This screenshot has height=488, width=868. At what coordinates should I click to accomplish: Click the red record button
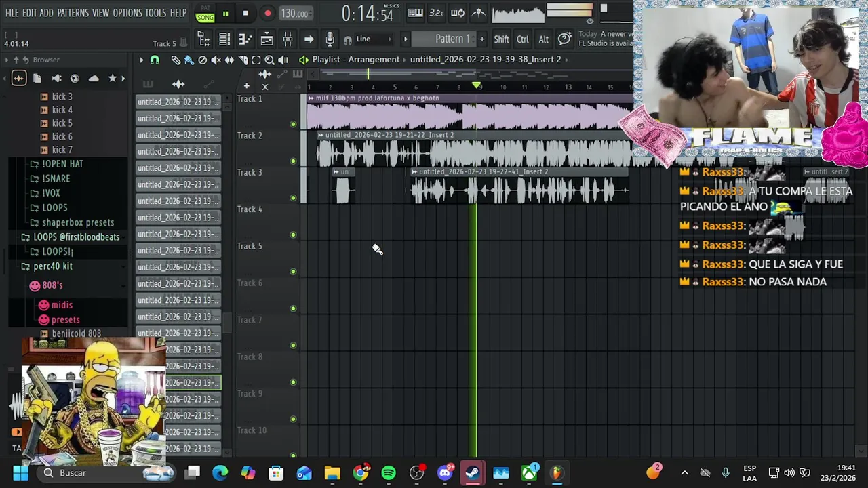(x=267, y=14)
